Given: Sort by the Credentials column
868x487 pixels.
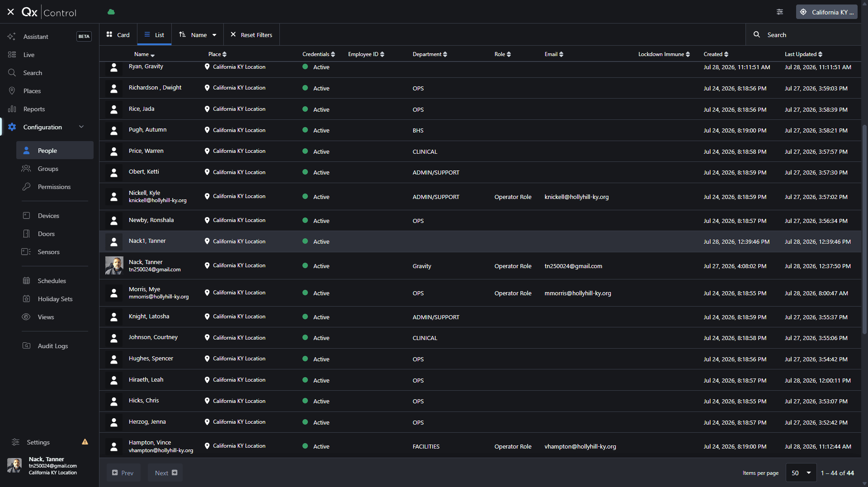Looking at the screenshot, I should pyautogui.click(x=319, y=54).
